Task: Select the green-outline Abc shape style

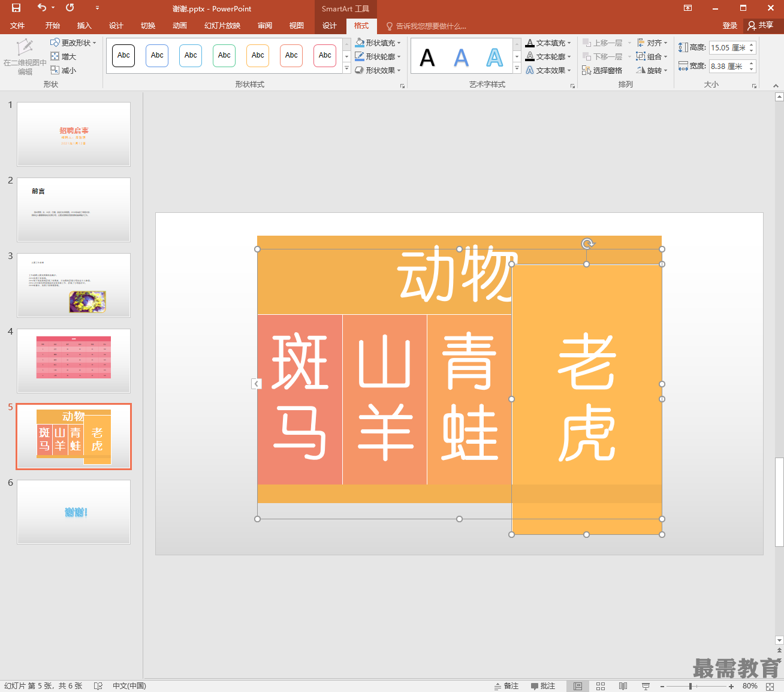Action: tap(224, 55)
